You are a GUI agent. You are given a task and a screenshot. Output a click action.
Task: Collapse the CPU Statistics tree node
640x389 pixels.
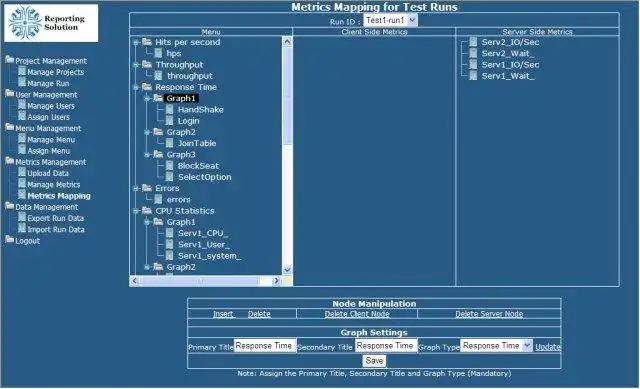(x=136, y=211)
